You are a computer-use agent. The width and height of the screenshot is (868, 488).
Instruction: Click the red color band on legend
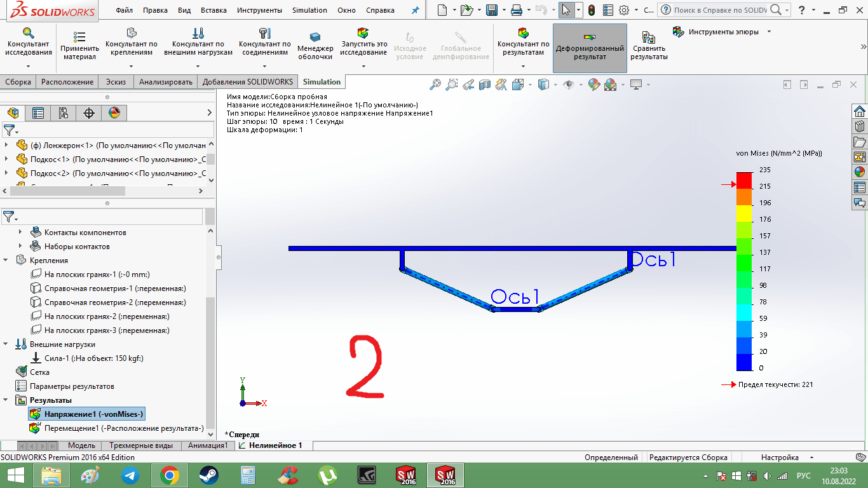(744, 180)
